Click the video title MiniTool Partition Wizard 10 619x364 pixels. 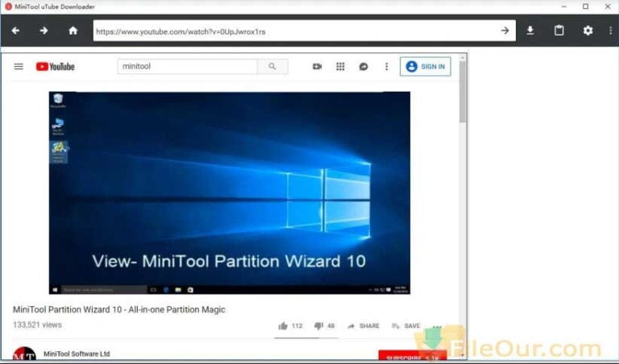pyautogui.click(x=118, y=309)
